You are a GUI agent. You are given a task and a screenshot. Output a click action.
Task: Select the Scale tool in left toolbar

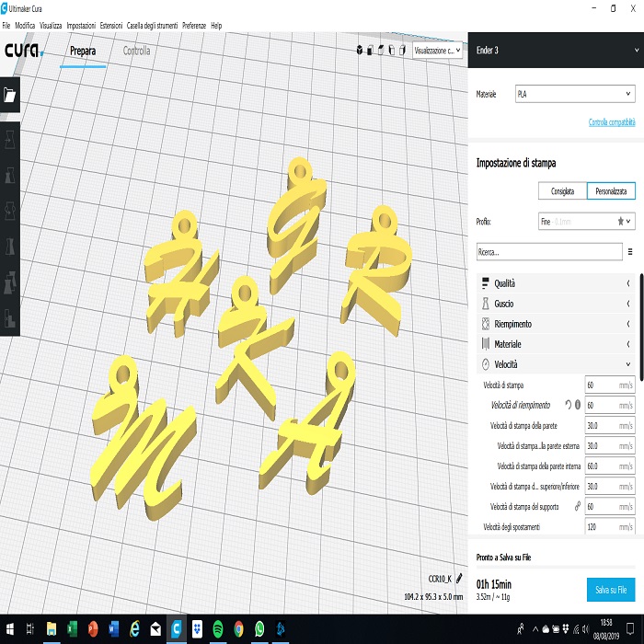[x=10, y=176]
